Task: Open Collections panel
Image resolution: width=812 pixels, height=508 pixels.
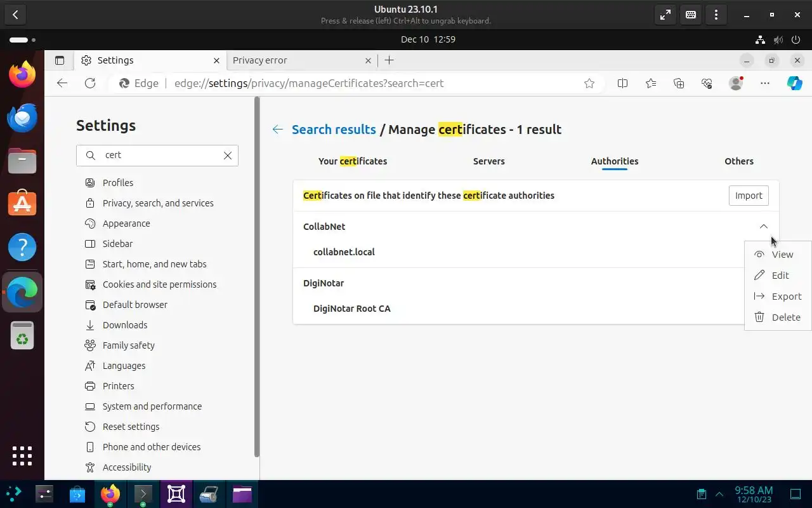Action: (x=679, y=83)
